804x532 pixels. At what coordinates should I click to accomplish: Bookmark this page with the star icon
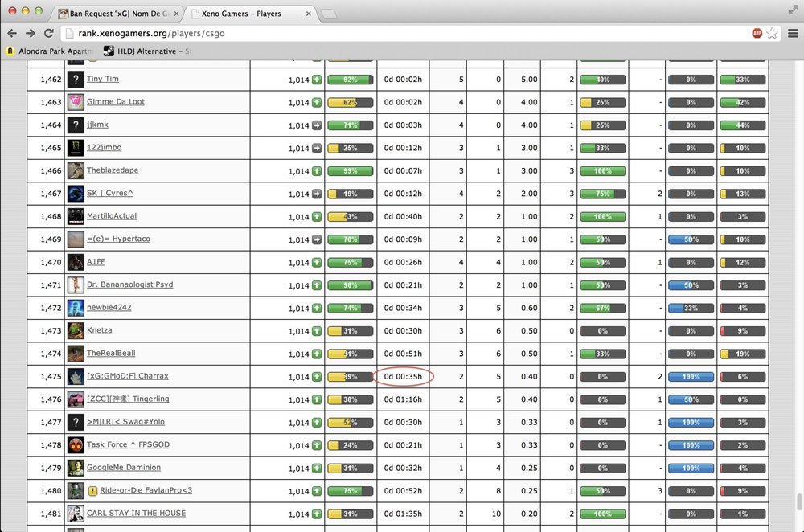[772, 33]
